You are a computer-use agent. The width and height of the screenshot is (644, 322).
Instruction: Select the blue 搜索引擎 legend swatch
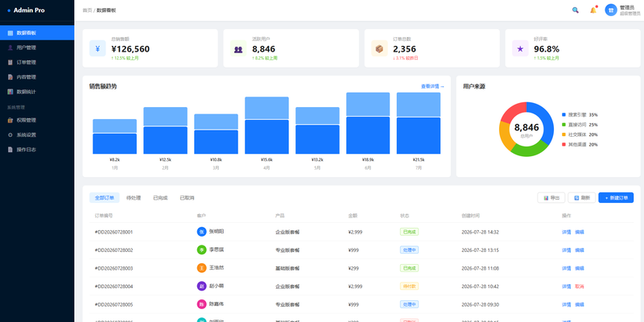click(563, 115)
